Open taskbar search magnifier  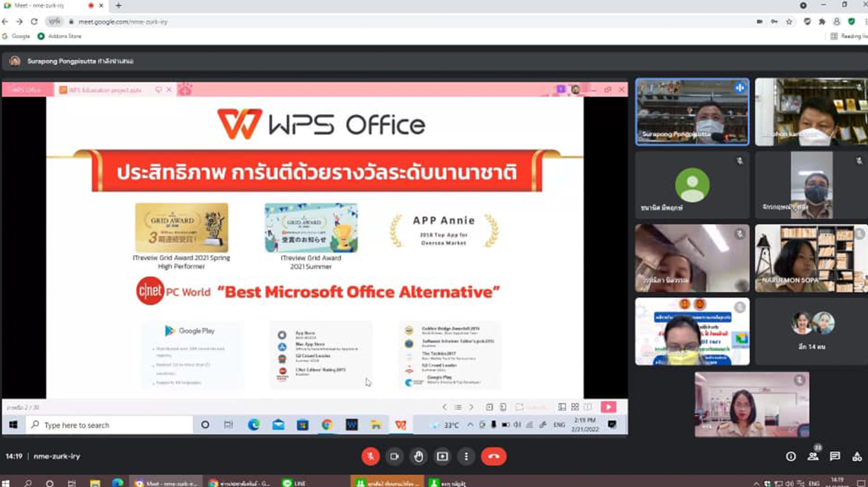(27, 483)
